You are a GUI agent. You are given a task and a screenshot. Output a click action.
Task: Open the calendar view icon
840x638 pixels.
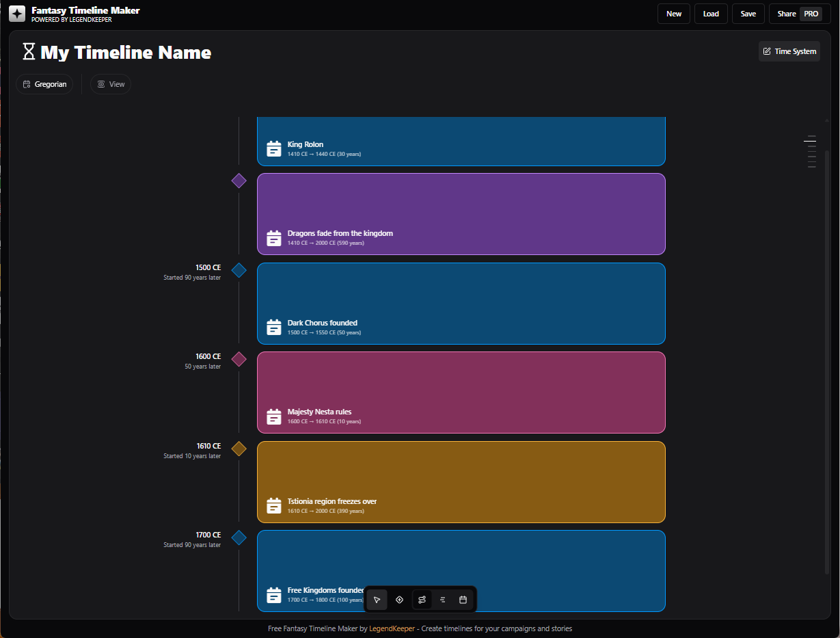463,600
